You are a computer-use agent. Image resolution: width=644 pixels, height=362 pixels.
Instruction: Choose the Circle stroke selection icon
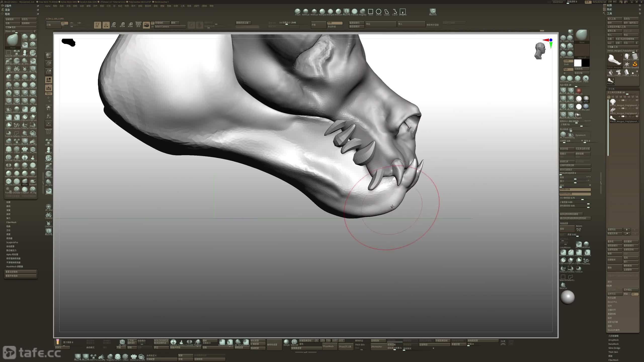tap(379, 12)
